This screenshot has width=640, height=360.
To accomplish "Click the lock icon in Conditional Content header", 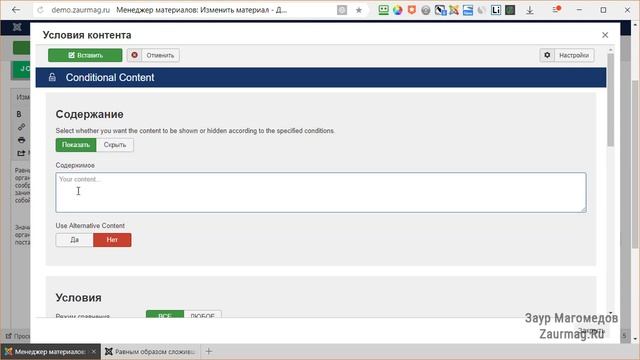I will click(x=52, y=77).
